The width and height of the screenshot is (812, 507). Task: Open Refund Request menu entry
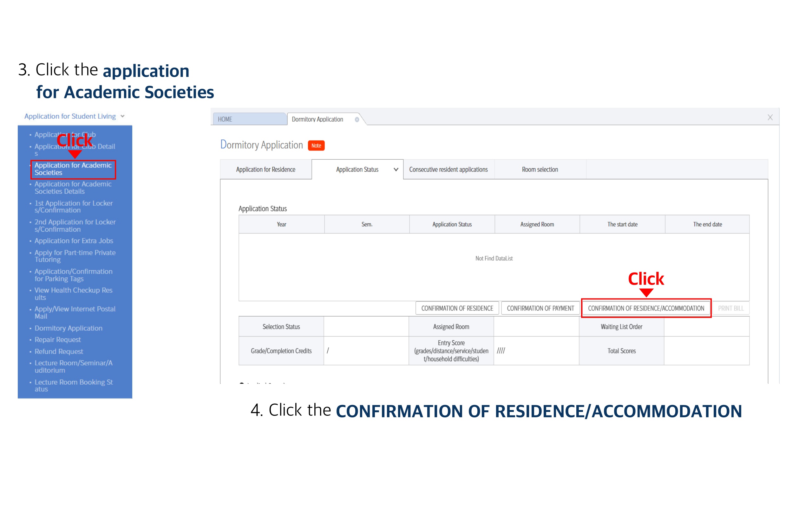[x=59, y=351]
